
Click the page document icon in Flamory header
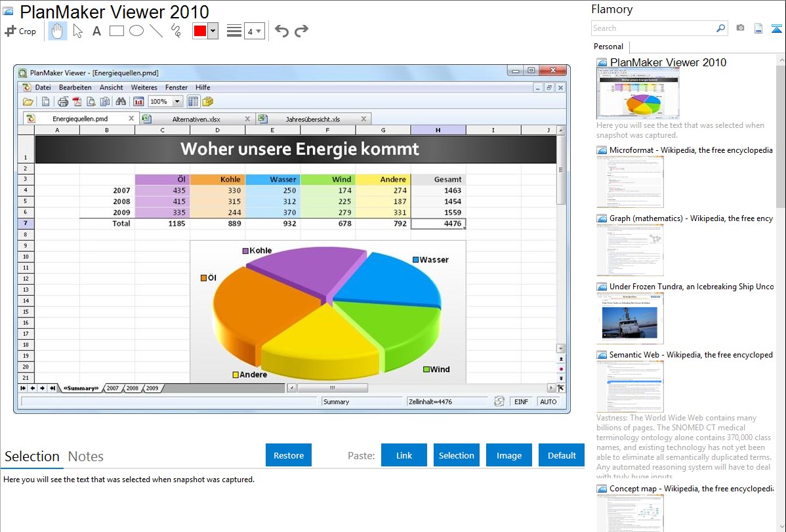point(758,28)
